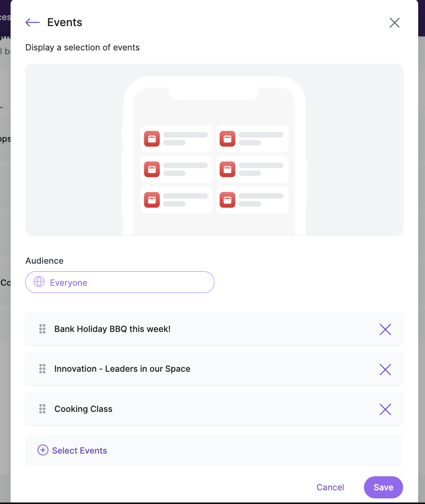Viewport: 425px width, 504px height.
Task: Remove Innovation - Leaders in our Space event
Action: click(385, 369)
